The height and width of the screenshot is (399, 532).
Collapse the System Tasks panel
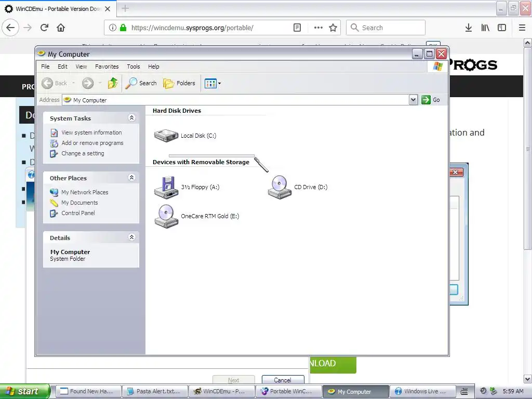(x=131, y=118)
